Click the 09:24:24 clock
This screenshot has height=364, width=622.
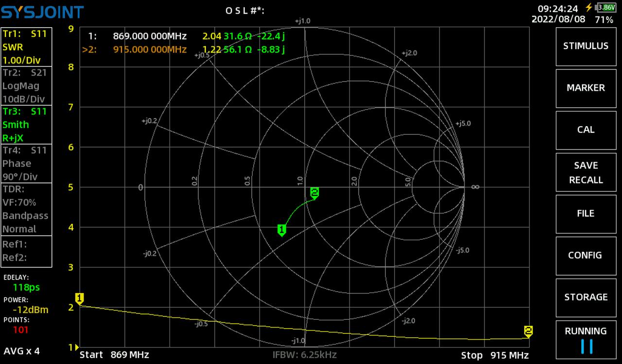(x=558, y=9)
